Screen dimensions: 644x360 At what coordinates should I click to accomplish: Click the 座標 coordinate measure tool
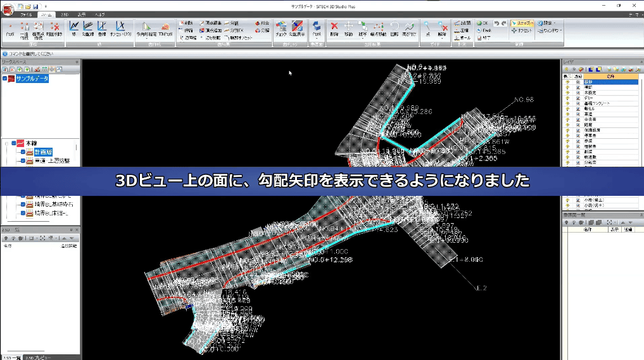(x=462, y=30)
